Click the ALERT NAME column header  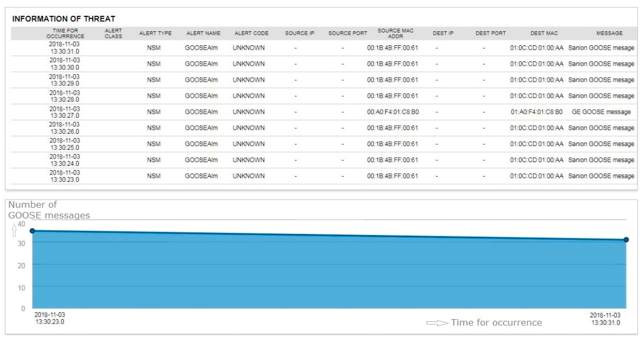pos(203,33)
